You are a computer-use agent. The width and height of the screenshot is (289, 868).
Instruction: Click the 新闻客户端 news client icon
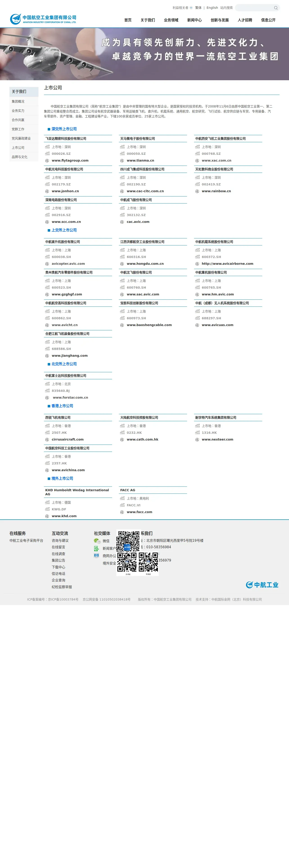click(x=96, y=548)
